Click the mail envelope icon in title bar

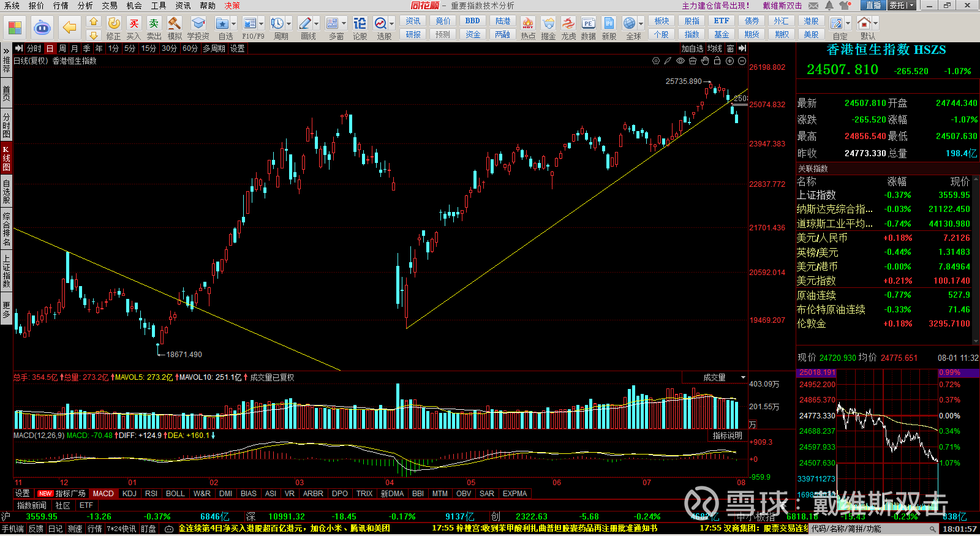[813, 6]
